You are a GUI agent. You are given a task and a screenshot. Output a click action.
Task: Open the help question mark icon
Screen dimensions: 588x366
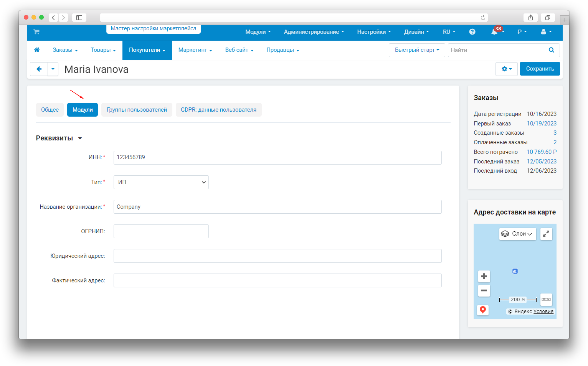pyautogui.click(x=472, y=32)
